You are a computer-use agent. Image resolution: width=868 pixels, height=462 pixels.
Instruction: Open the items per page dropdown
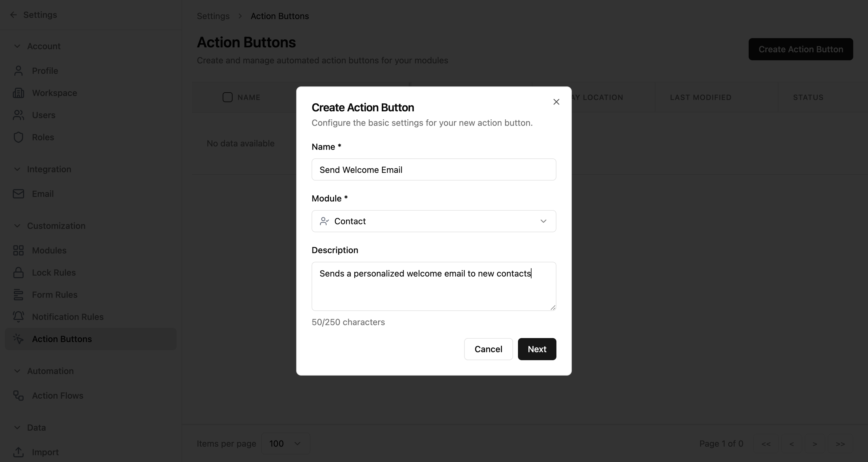coord(285,444)
